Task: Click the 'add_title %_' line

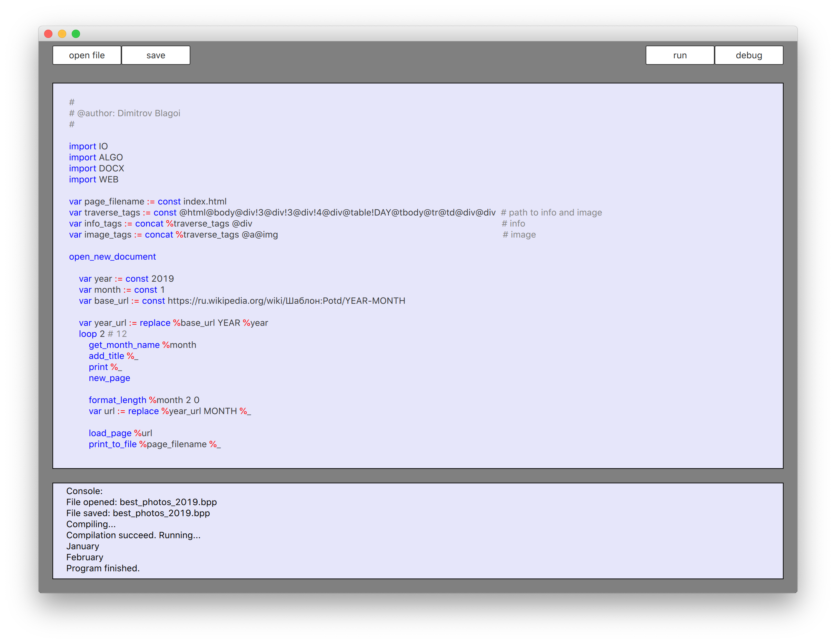Action: click(x=113, y=356)
